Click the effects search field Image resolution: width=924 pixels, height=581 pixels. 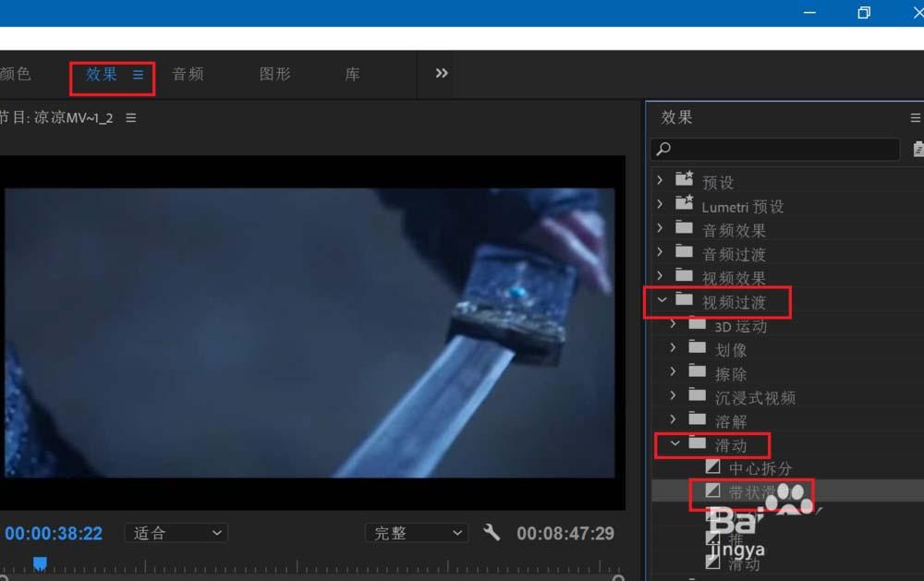point(776,149)
